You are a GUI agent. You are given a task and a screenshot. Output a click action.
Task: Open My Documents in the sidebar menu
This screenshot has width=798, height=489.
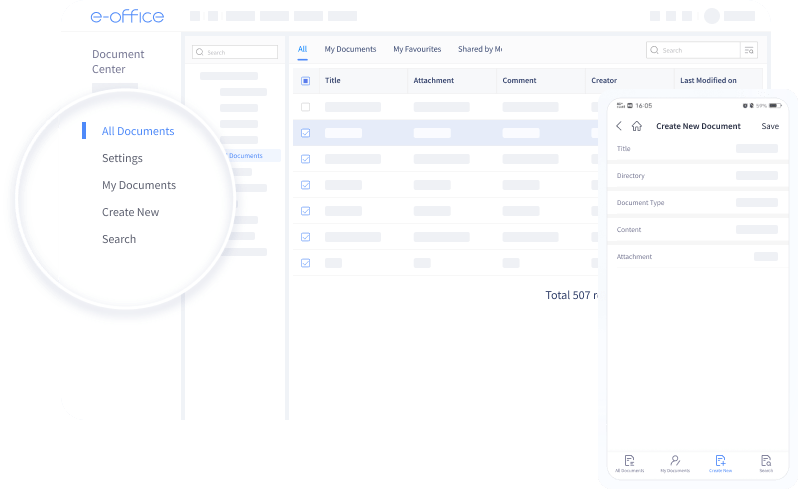pyautogui.click(x=139, y=185)
